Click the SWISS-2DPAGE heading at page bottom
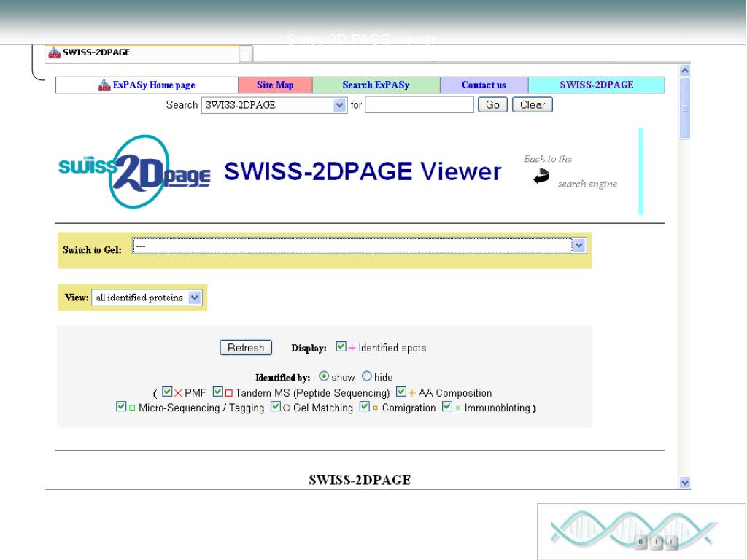Viewport: 747px width, 560px height. [x=360, y=480]
